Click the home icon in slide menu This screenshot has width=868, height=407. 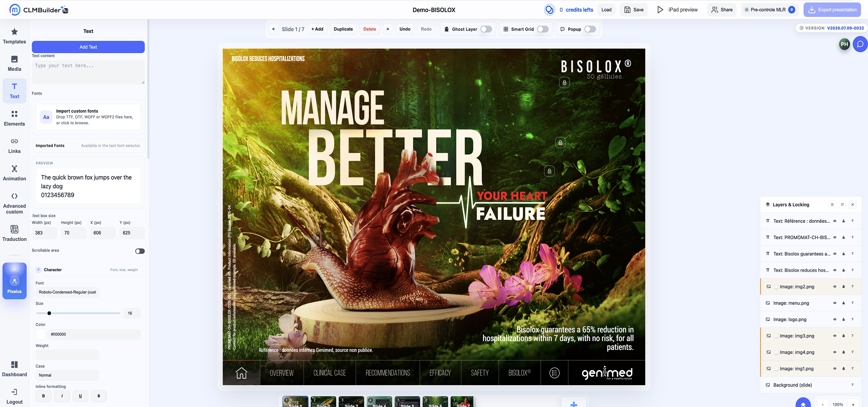pyautogui.click(x=241, y=373)
